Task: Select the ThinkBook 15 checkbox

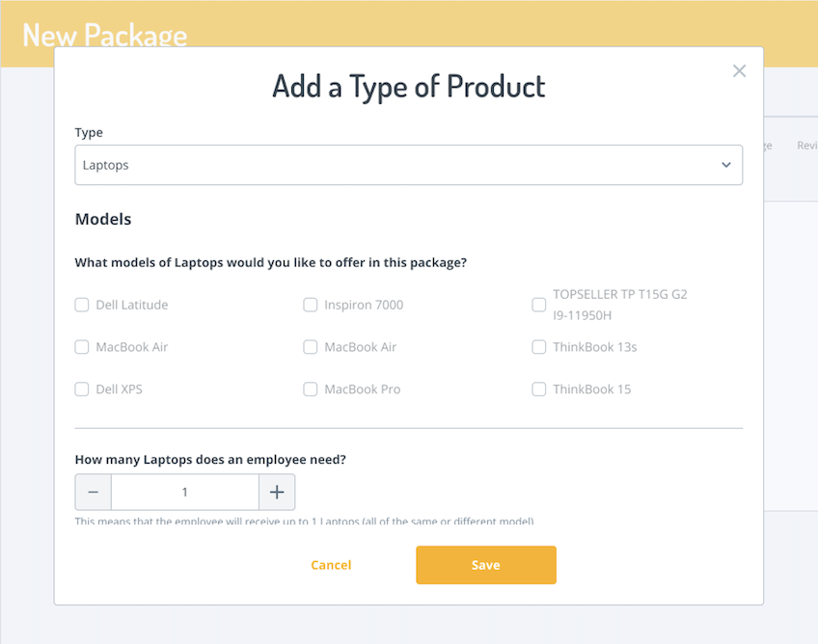Action: [x=538, y=389]
